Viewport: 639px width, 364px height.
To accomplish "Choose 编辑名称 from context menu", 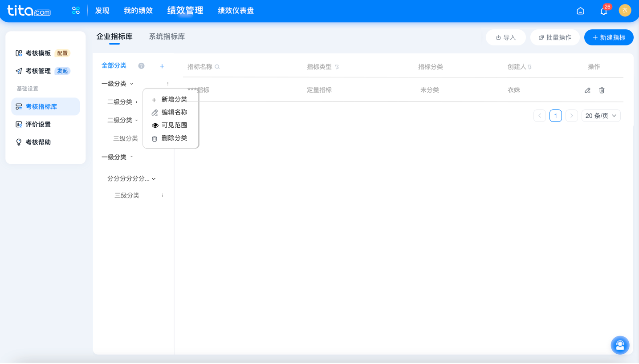I will pos(171,113).
